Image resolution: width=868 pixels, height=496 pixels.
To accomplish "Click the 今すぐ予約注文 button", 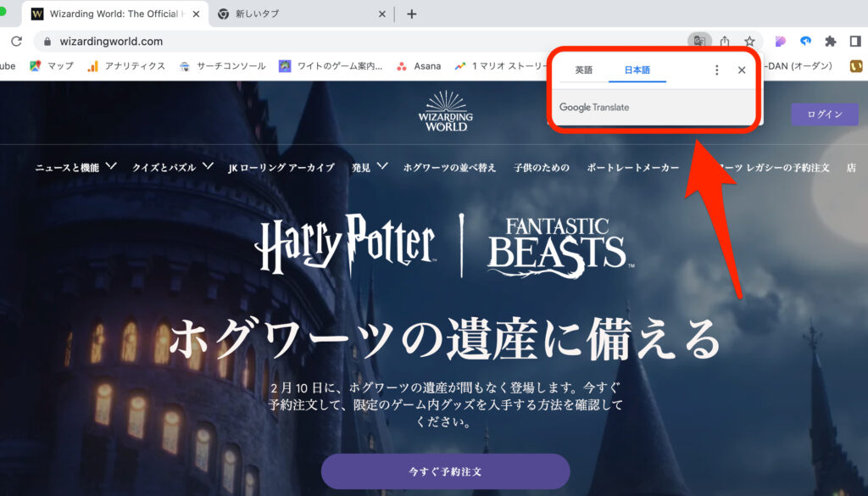I will (446, 471).
